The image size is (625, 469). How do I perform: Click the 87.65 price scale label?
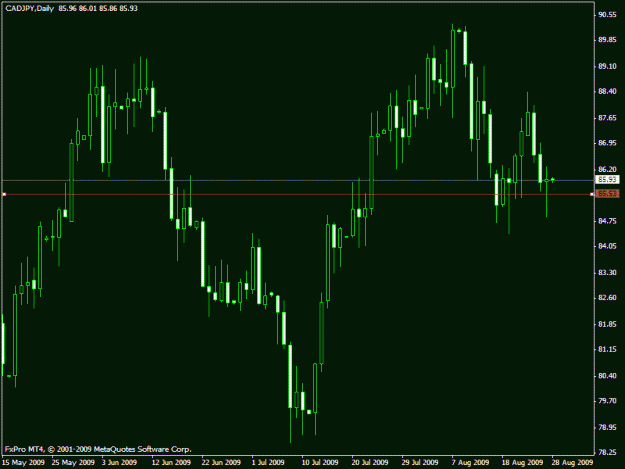tap(607, 118)
